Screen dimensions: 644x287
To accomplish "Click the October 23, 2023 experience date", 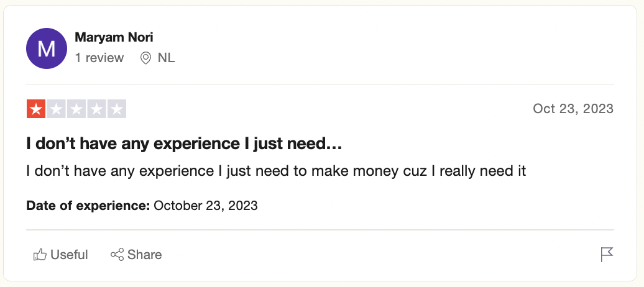I will [205, 205].
